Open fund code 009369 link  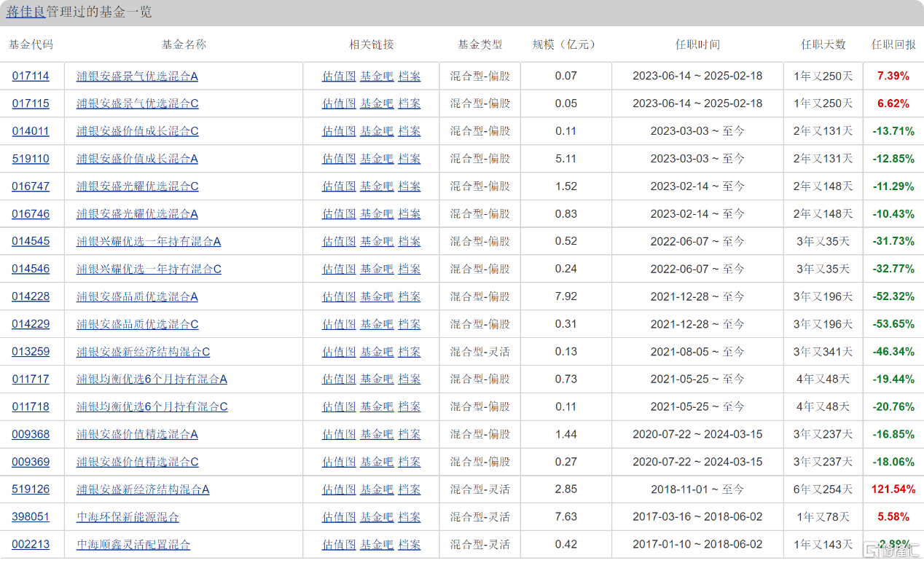tap(31, 462)
